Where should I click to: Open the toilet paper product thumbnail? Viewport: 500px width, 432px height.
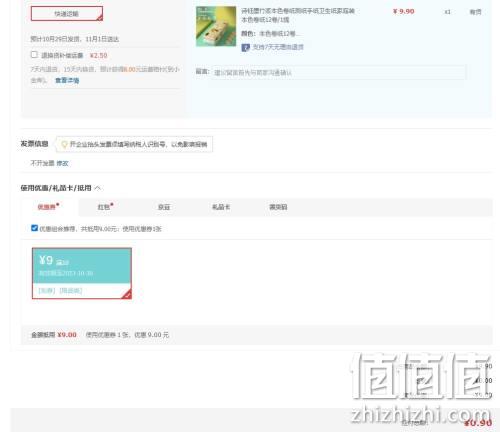tap(216, 26)
